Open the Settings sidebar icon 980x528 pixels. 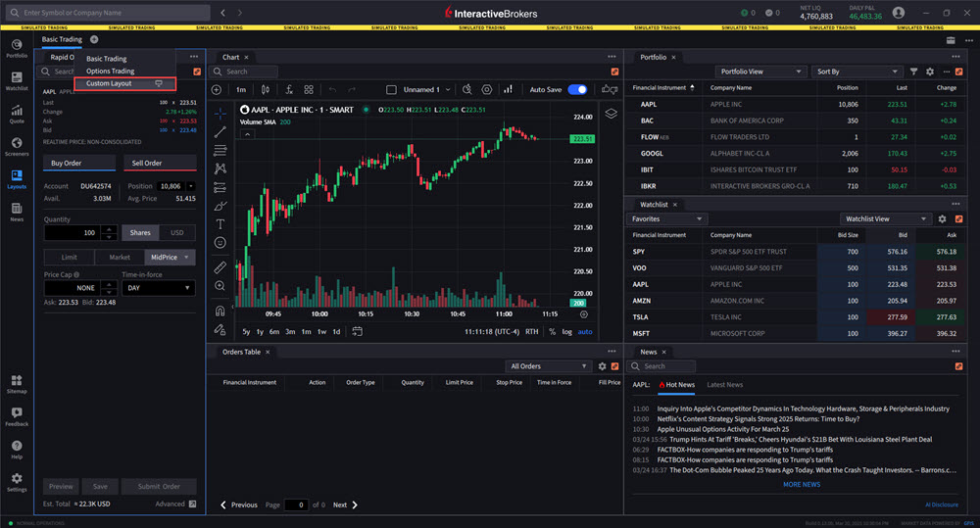pos(17,482)
